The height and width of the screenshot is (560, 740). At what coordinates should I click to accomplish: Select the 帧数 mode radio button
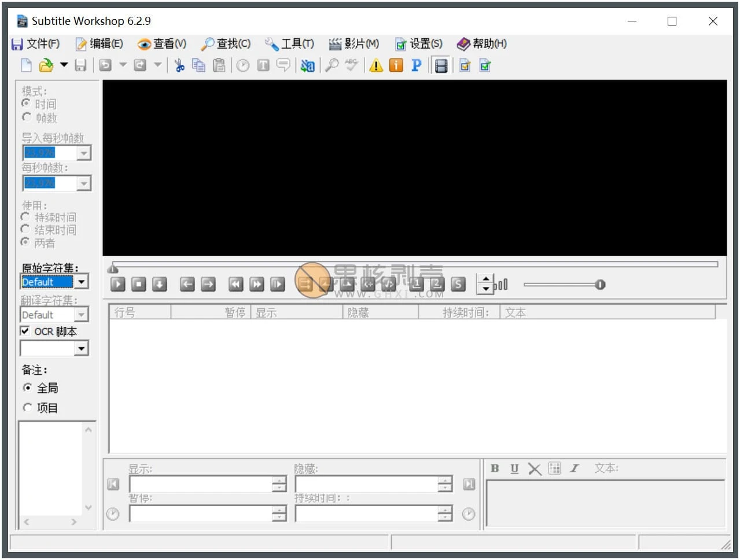coord(27,117)
